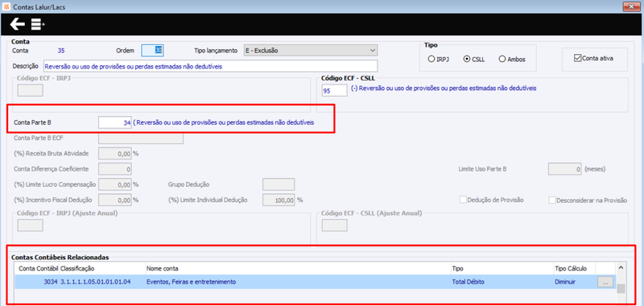Click the Código ECF - CSLL field showing 95
Viewport: 644px width, 306px height.
tap(334, 90)
